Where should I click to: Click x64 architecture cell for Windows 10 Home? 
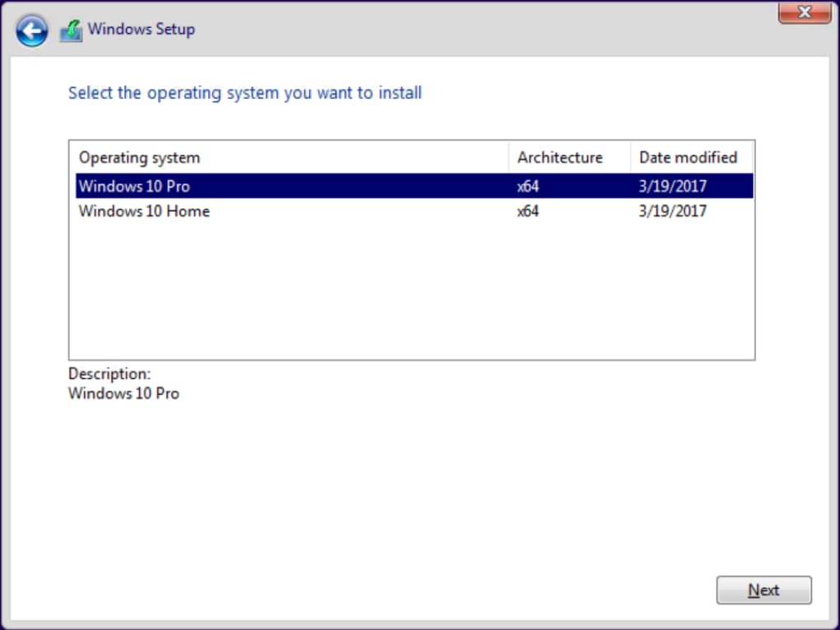pyautogui.click(x=528, y=211)
